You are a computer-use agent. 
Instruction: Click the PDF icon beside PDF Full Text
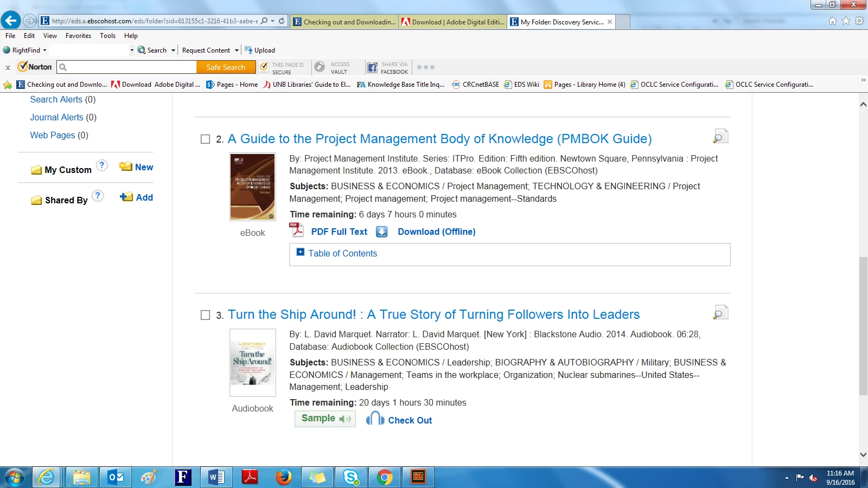click(296, 230)
